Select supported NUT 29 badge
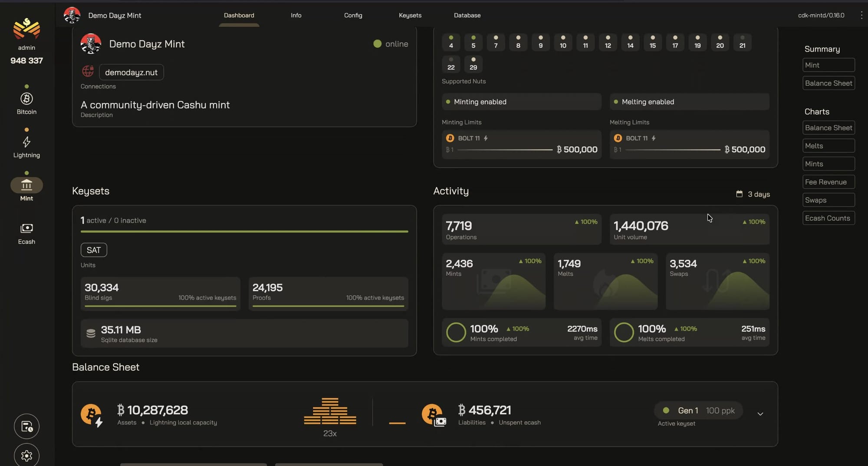868x466 pixels. (x=473, y=64)
